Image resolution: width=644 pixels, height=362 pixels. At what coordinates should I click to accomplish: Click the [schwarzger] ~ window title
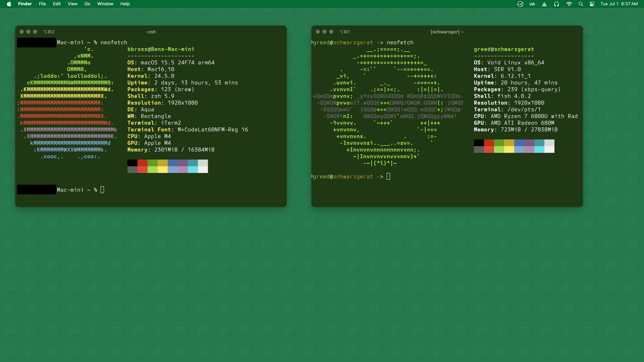pos(447,32)
